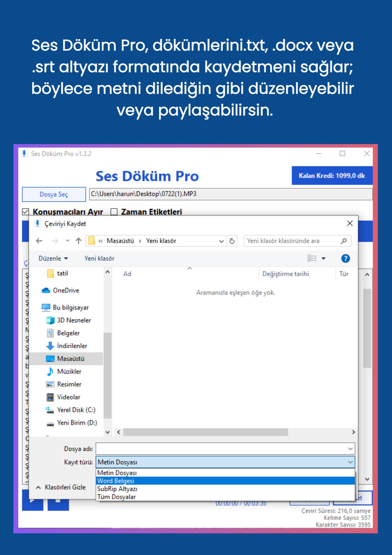Open recent locations dropdown arrow

click(x=67, y=241)
